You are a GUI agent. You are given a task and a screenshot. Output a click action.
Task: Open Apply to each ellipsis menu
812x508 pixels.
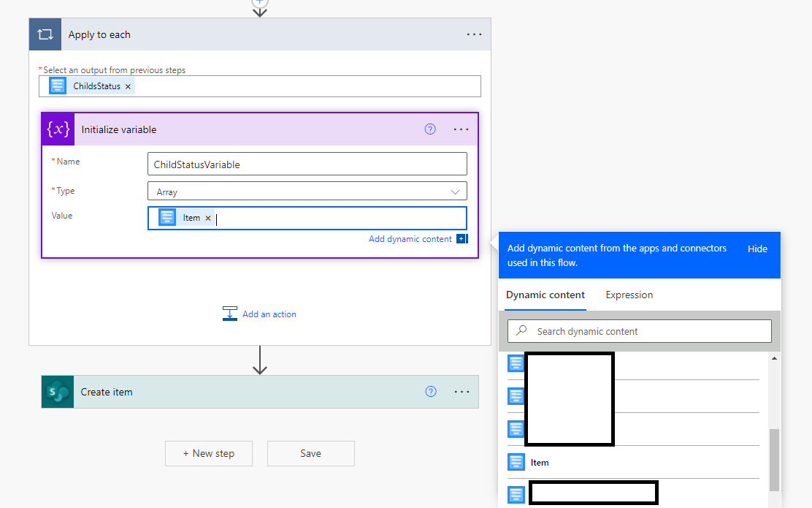pos(474,34)
